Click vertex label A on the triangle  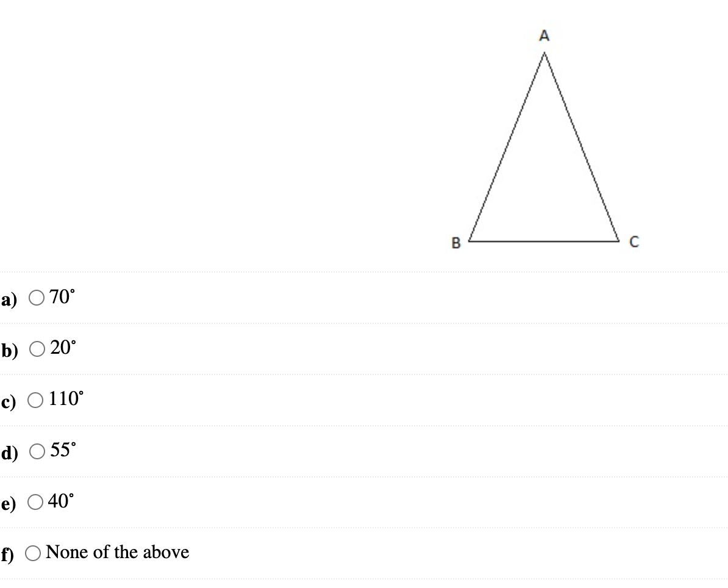[x=543, y=36]
